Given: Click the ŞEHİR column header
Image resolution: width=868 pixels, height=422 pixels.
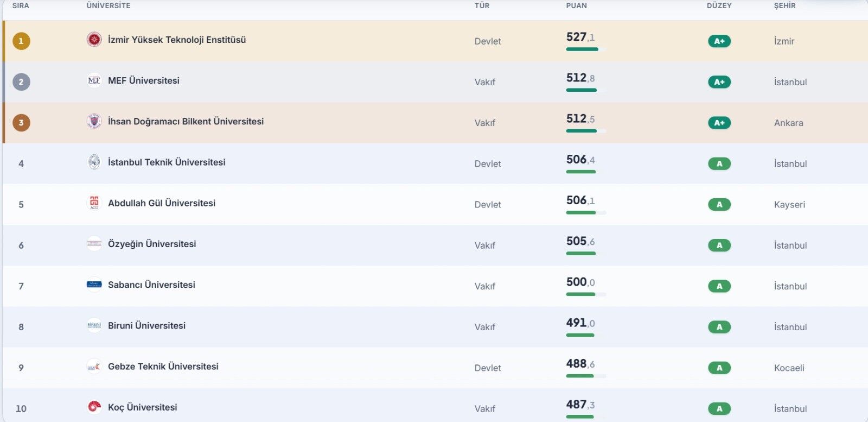Looking at the screenshot, I should [x=785, y=5].
